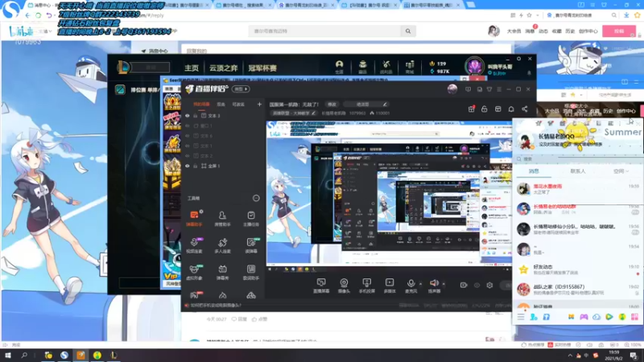Click the unlock icon in streaming toolbar
The width and height of the screenshot is (644, 362).
click(x=485, y=109)
